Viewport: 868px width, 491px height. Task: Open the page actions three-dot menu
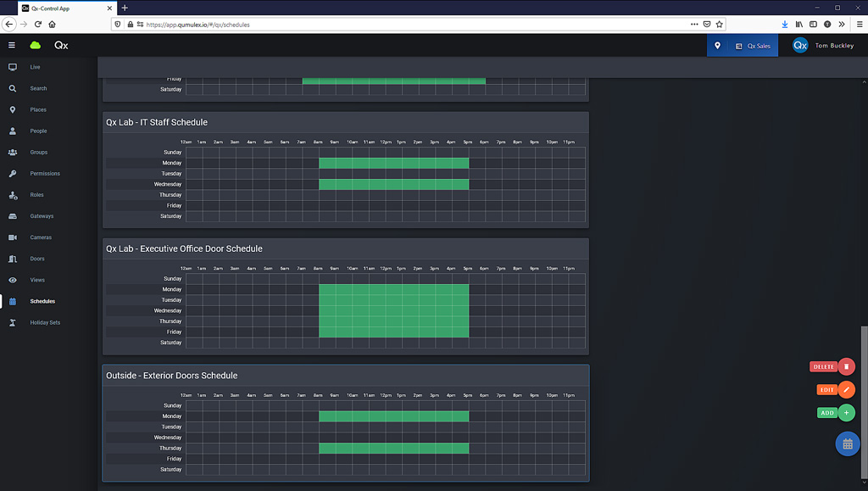[x=694, y=25]
